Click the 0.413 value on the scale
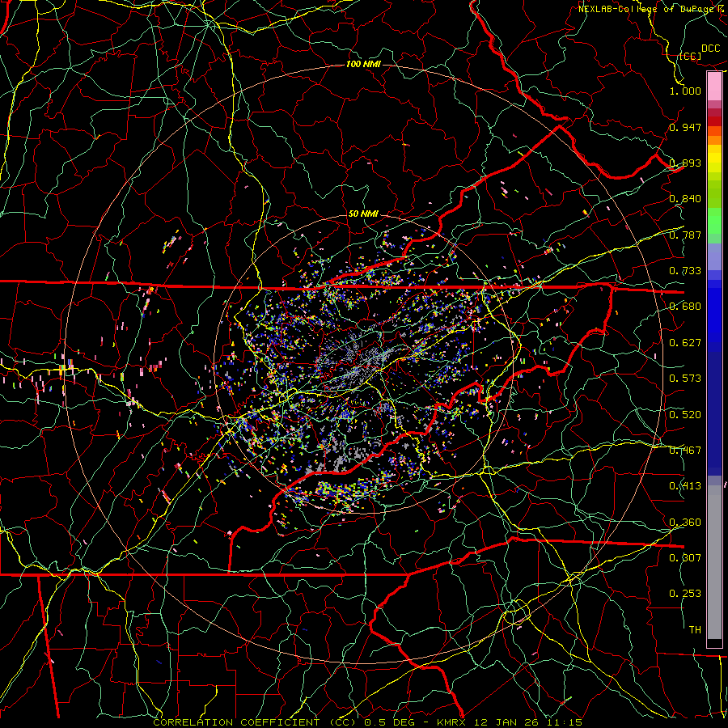Screen dimensions: 728x728 (685, 486)
